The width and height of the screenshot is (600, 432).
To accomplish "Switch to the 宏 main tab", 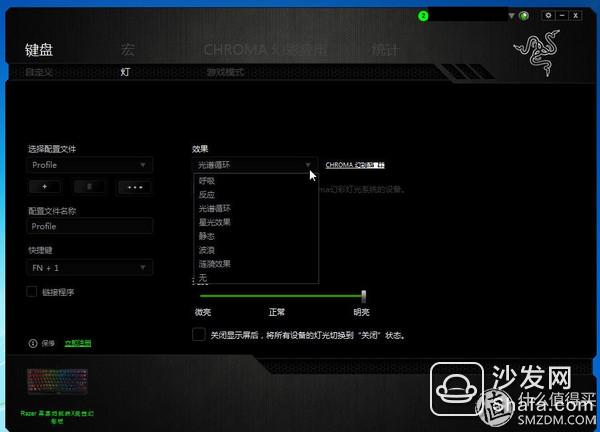I will tap(128, 50).
